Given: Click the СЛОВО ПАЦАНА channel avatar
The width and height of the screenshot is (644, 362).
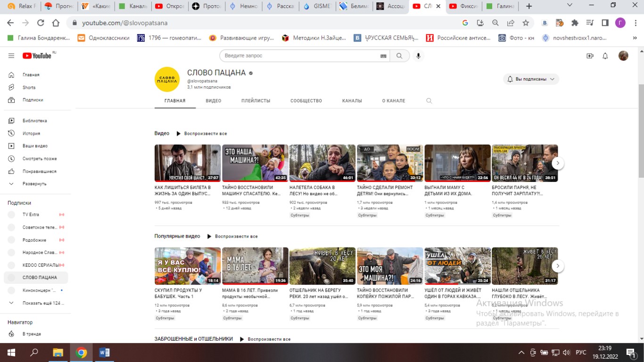Looking at the screenshot, I should (167, 79).
